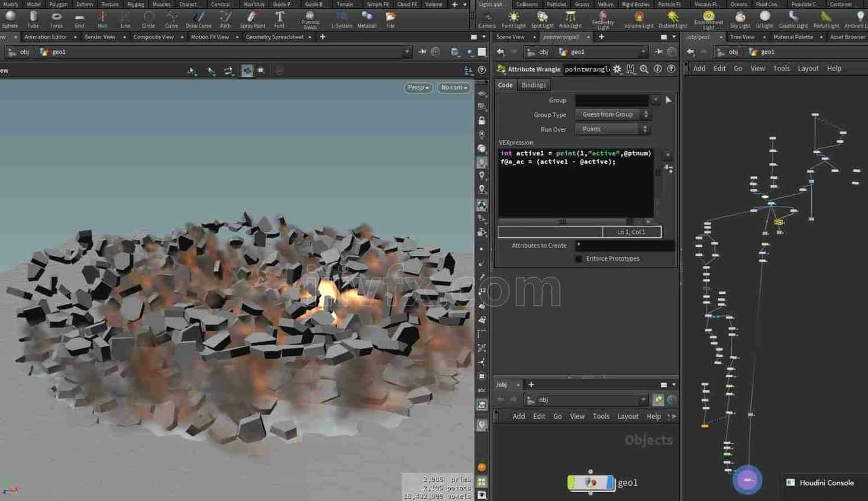Select the Circle shelf tool
Viewport: 868px width, 501px height.
[149, 20]
